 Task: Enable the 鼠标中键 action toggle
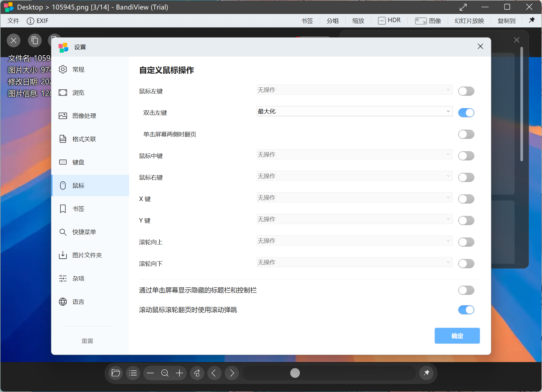coord(466,156)
